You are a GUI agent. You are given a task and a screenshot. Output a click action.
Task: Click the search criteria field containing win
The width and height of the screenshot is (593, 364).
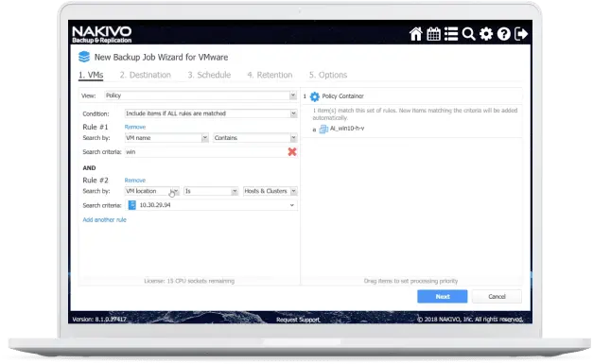pyautogui.click(x=206, y=152)
